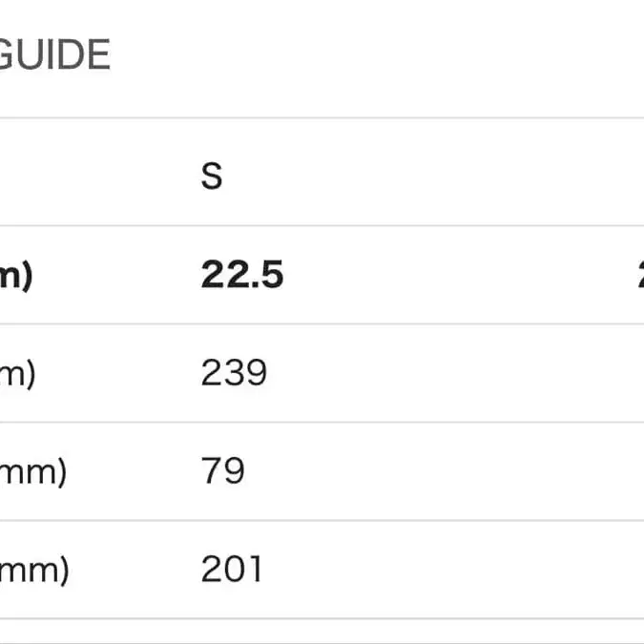Select the mm) row label beside 201
The height and width of the screenshot is (644, 644).
(34, 571)
